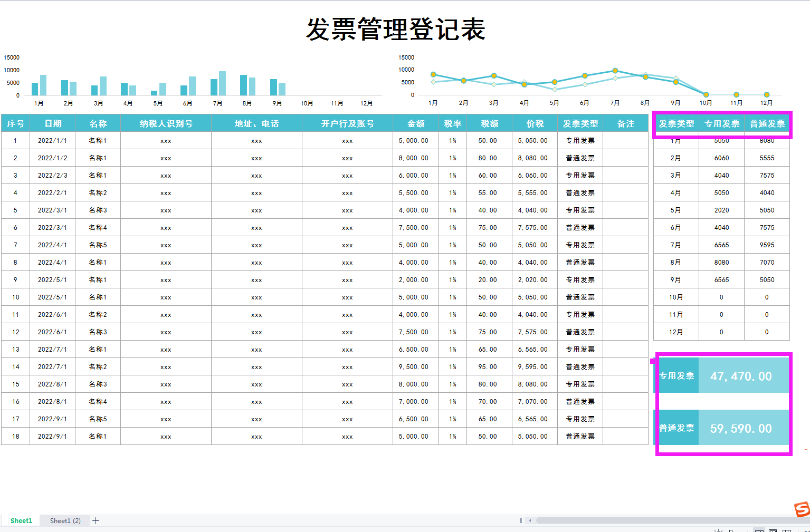The image size is (810, 532).
Task: Select the amount cell 9,500.00
Action: pos(415,367)
